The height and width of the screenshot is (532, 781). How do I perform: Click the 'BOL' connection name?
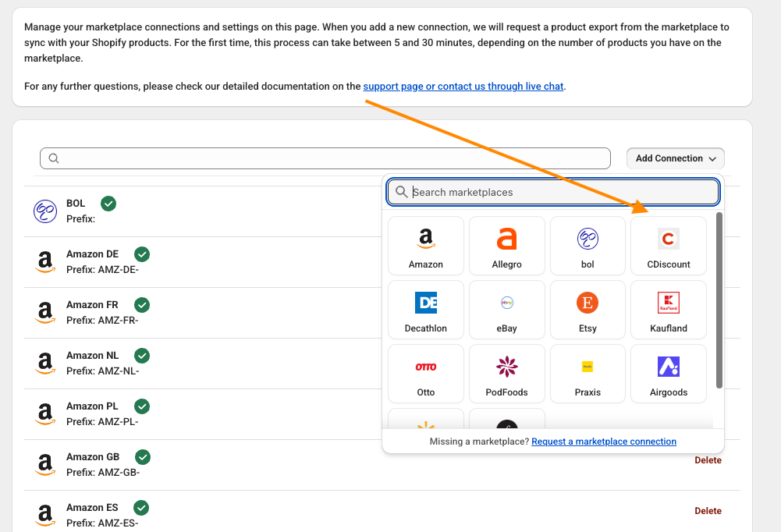76,204
